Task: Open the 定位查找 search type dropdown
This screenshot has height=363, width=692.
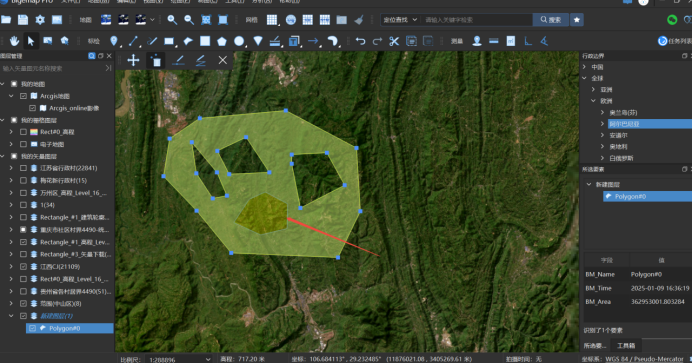Action: 400,19
